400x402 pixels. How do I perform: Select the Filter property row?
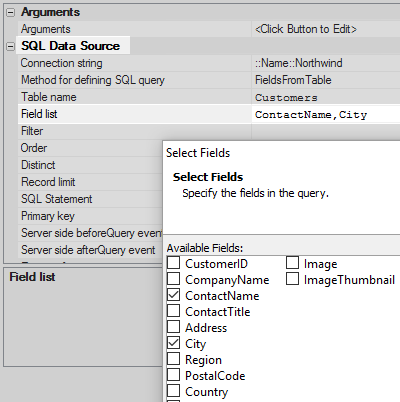[209, 131]
